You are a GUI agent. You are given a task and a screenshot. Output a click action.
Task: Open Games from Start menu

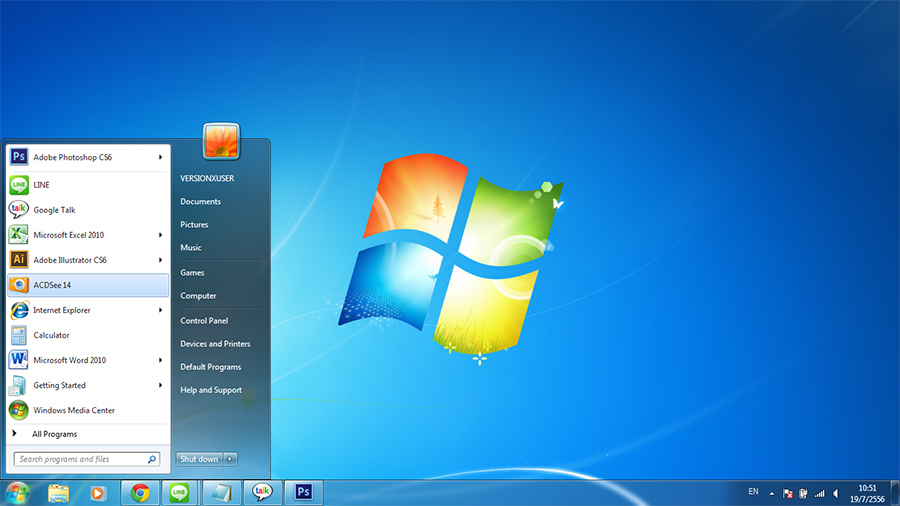click(x=192, y=273)
